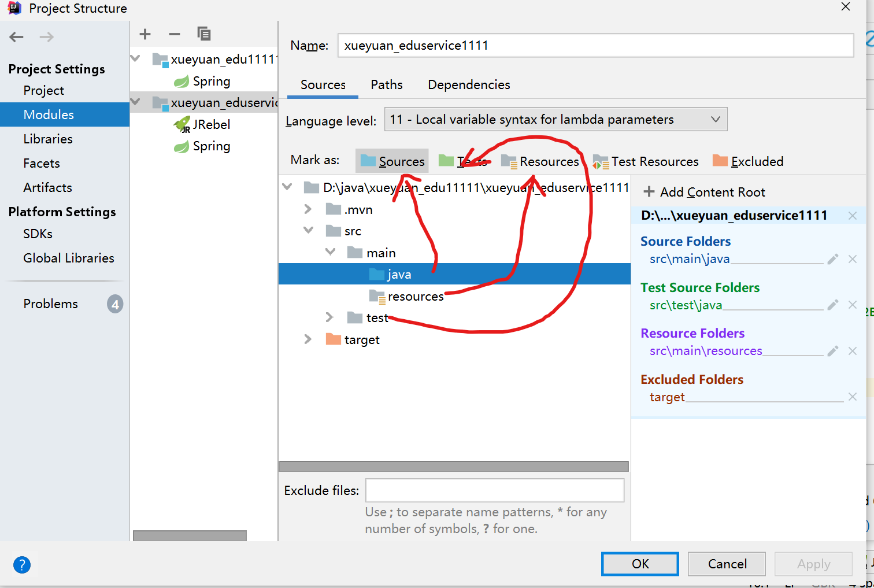Image resolution: width=874 pixels, height=588 pixels.
Task: Collapse the xueyuan_edu11111 module node
Action: click(x=136, y=58)
